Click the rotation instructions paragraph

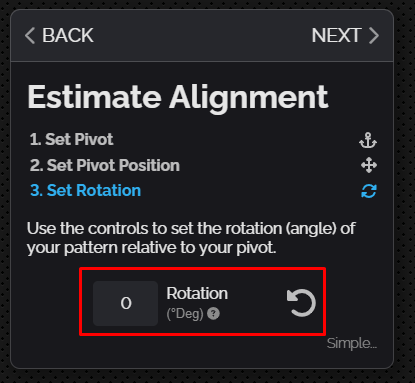[191, 238]
